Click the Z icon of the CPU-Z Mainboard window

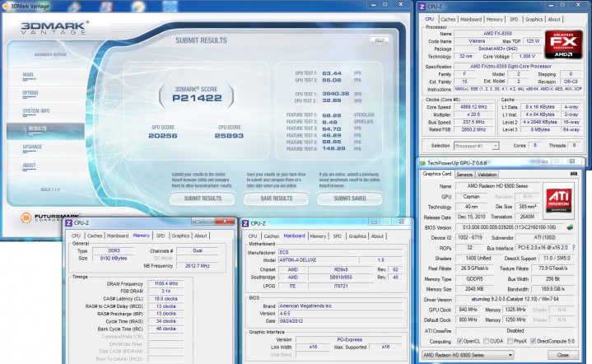click(245, 223)
